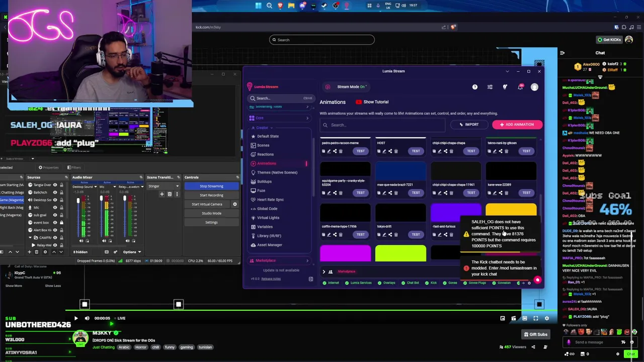Duplicate the tekno-nani-by-gtkoen animation
The image size is (644, 362).
point(489,151)
